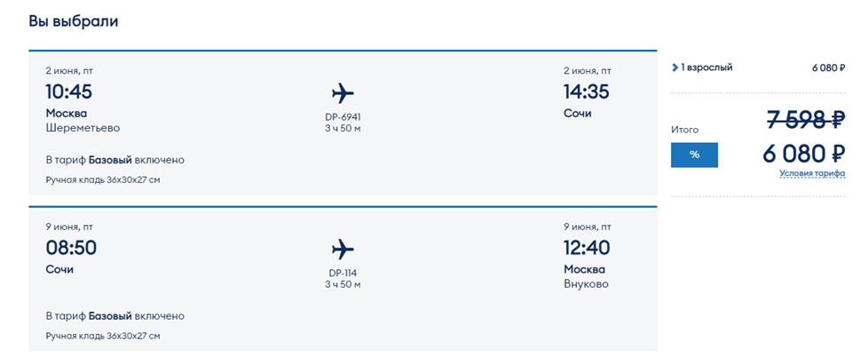Screen dimensions: 868x358
Task: Click the final total 6 080 ₽
Action: pos(803,153)
